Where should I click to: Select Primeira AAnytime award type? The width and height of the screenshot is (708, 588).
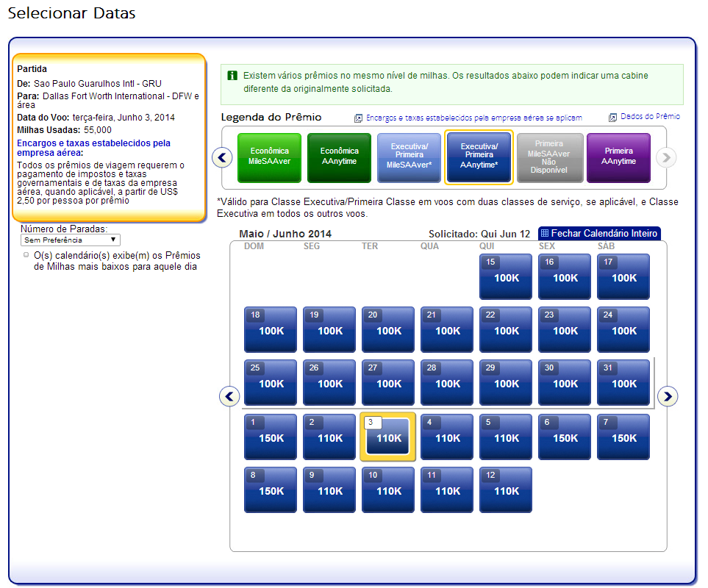[618, 157]
